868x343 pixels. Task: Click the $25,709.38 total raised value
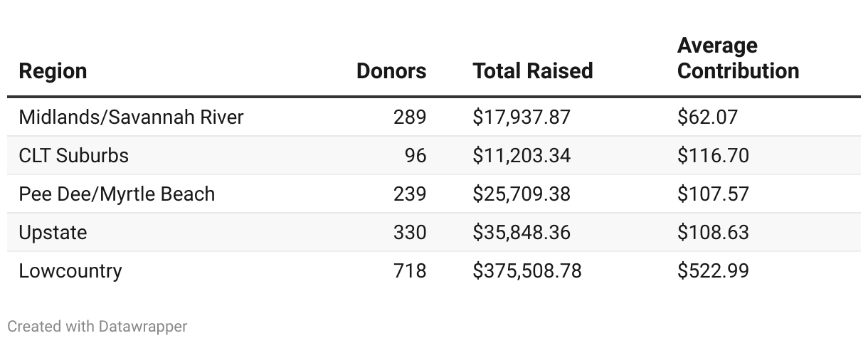click(522, 194)
